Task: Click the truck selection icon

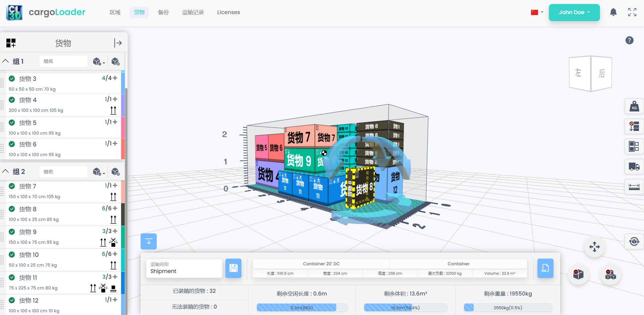Action: tap(634, 167)
